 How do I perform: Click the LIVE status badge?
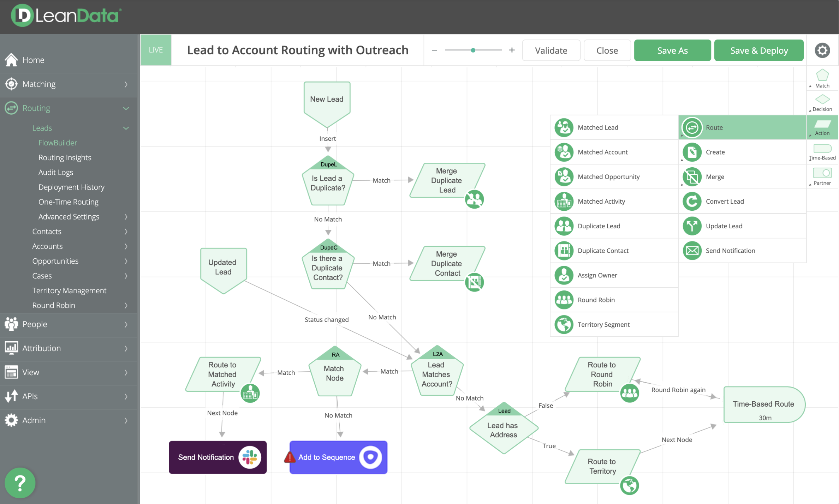point(156,50)
